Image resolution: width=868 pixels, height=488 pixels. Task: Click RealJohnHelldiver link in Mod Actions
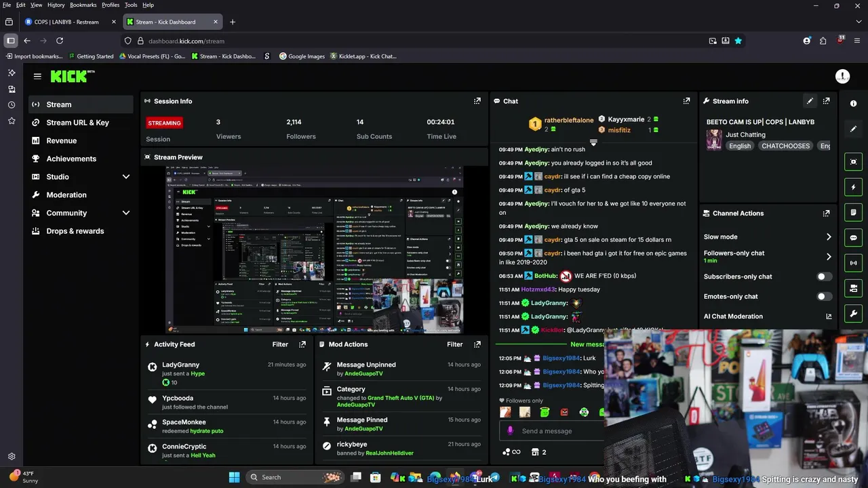pos(389,453)
